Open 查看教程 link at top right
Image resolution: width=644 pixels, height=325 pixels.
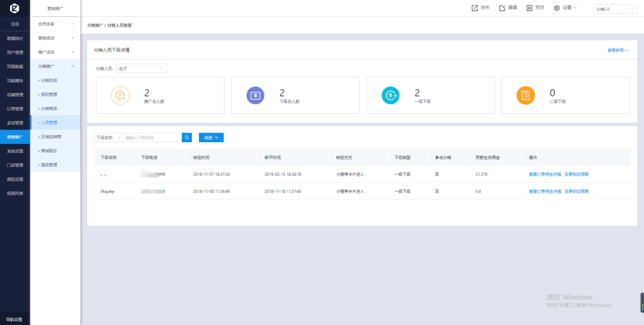(618, 50)
